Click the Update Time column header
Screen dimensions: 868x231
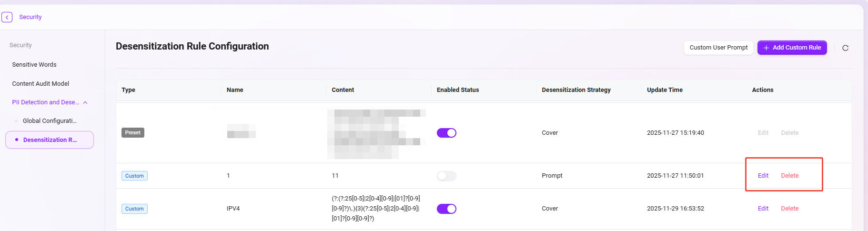(x=665, y=90)
